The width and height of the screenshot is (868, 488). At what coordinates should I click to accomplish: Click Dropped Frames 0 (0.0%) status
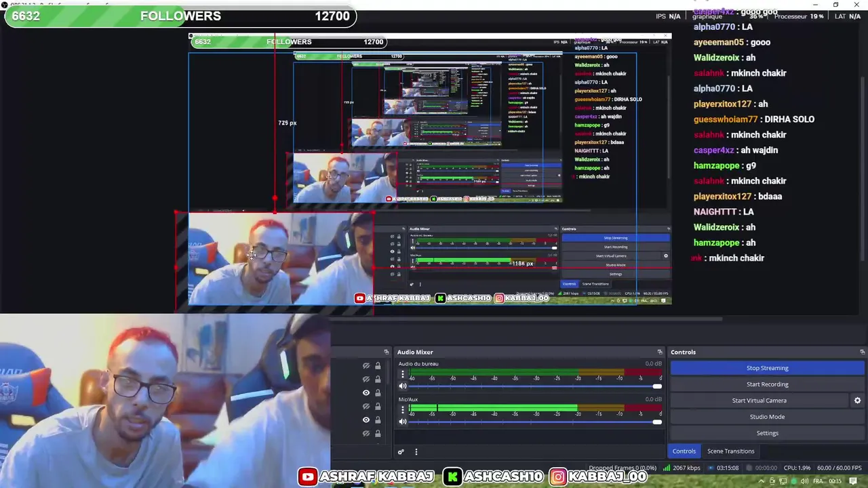tap(623, 468)
